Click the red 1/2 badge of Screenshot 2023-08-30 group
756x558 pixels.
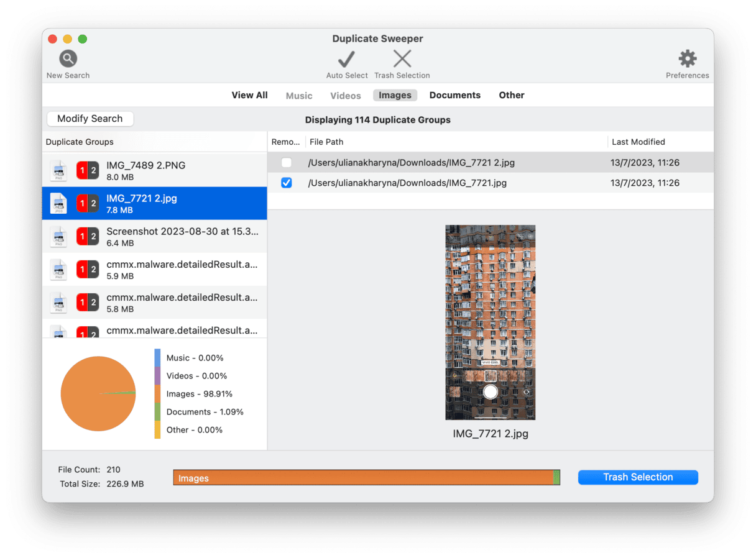tap(88, 237)
